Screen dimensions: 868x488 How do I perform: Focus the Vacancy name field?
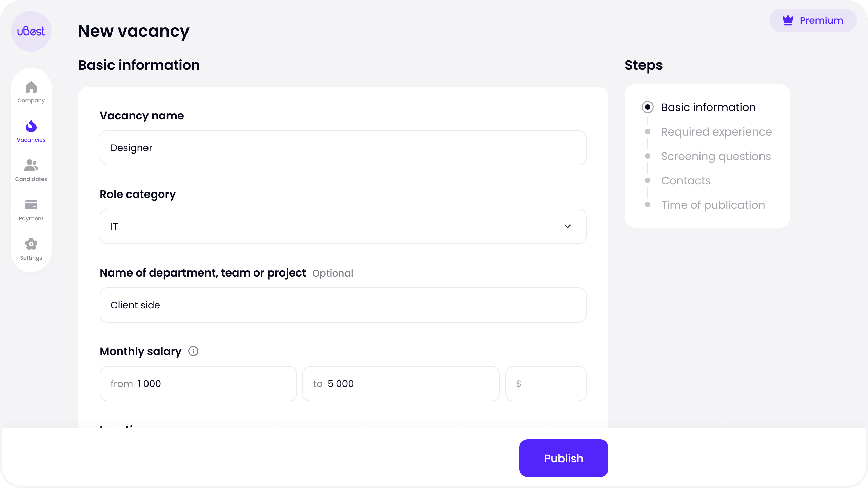click(x=343, y=148)
